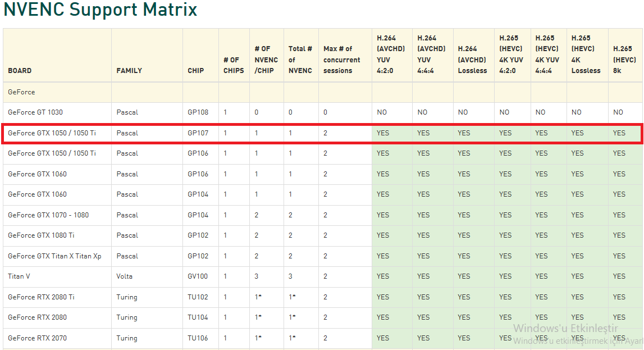
Task: Select the GP108 chip cell
Action: [x=198, y=112]
